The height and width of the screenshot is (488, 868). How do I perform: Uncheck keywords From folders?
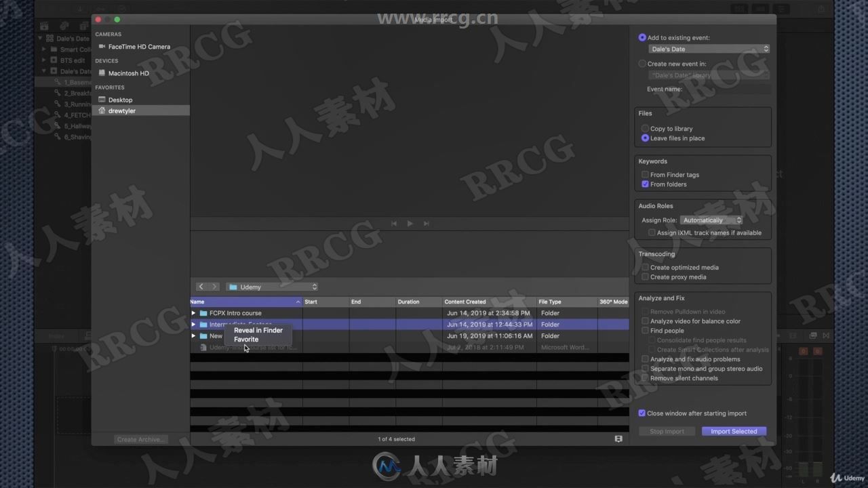[x=645, y=184]
